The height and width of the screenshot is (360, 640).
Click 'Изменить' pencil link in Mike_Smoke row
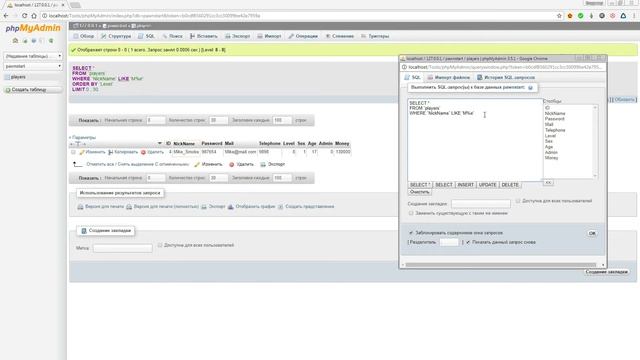tap(93, 152)
